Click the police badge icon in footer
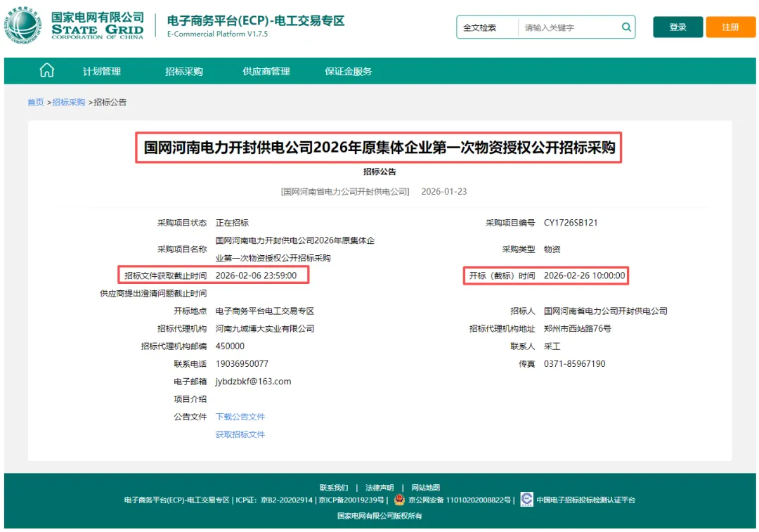Viewport: 759px width, 532px height. pyautogui.click(x=399, y=500)
